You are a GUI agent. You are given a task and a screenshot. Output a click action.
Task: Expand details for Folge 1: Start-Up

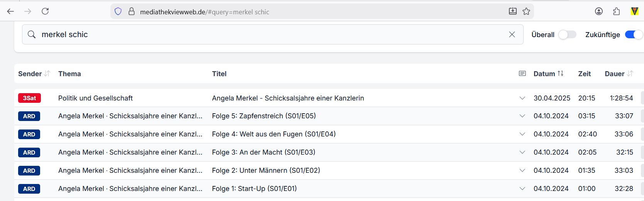click(522, 189)
